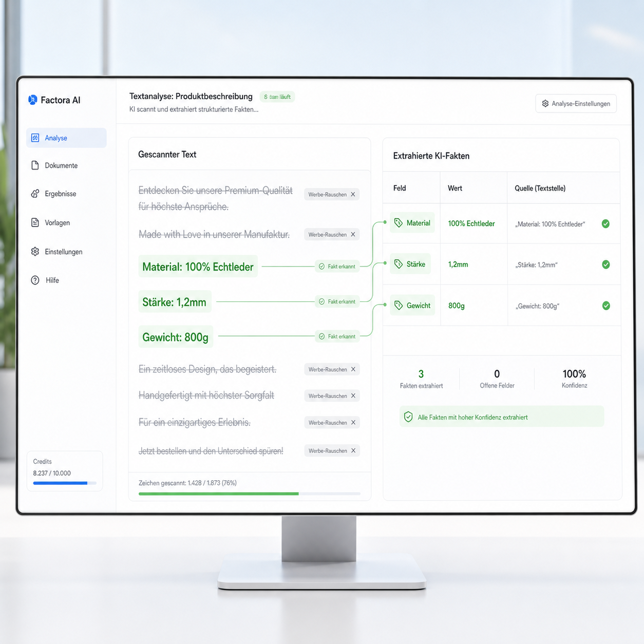Select highlighted text Material: 100% Echtleder
This screenshot has height=644, width=644.
tap(198, 267)
